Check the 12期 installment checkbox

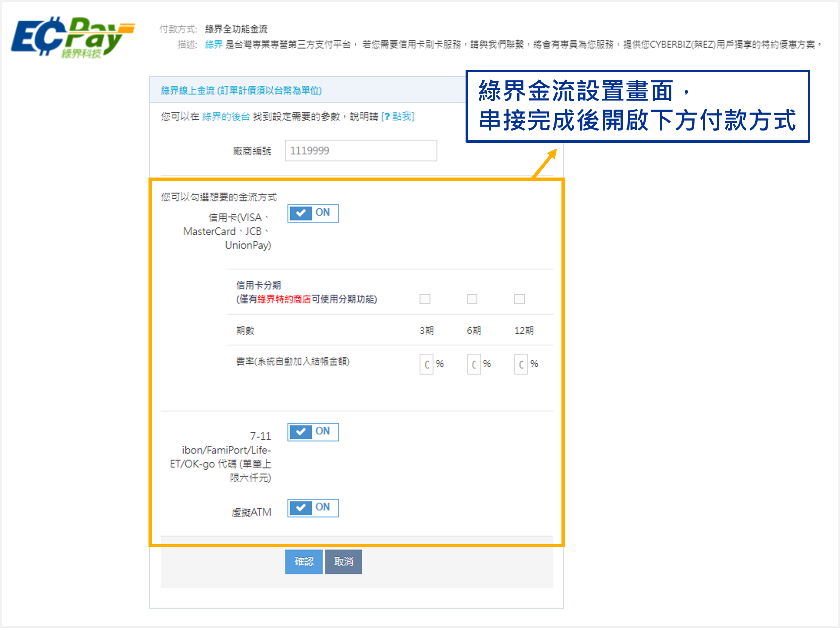coord(520,299)
